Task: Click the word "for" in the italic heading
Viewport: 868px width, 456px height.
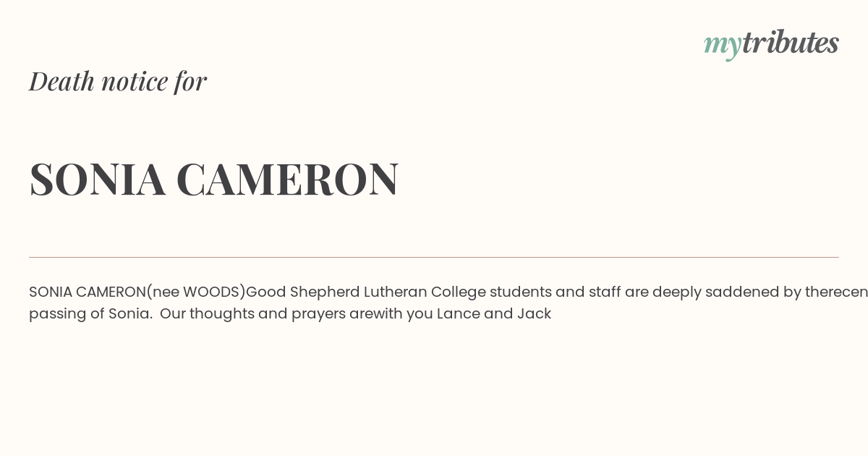Action: 190,81
